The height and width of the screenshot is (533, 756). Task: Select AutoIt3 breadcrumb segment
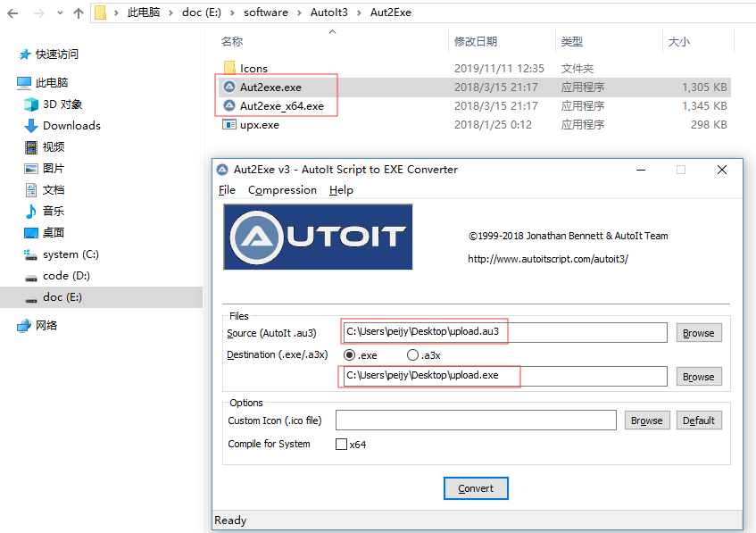[x=328, y=12]
